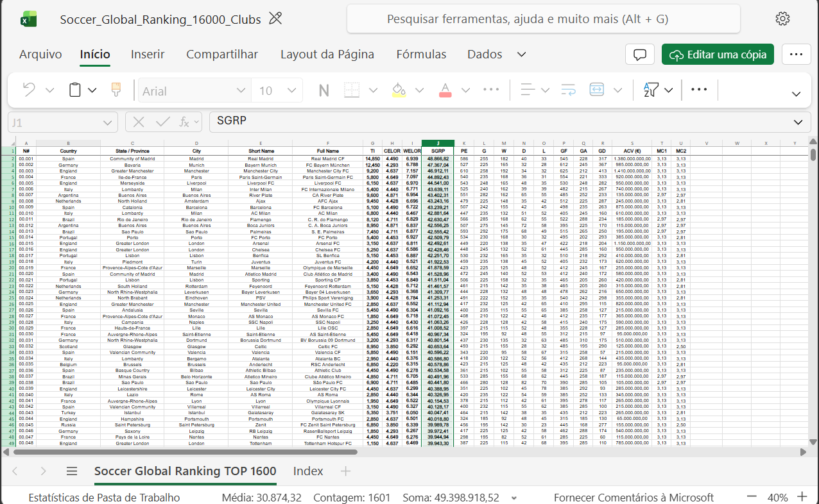819x504 pixels.
Task: Click the text alignment icon
Action: coord(528,90)
